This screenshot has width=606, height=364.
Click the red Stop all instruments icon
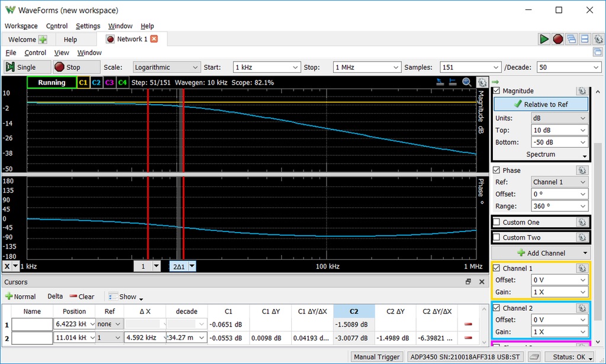[x=557, y=39]
